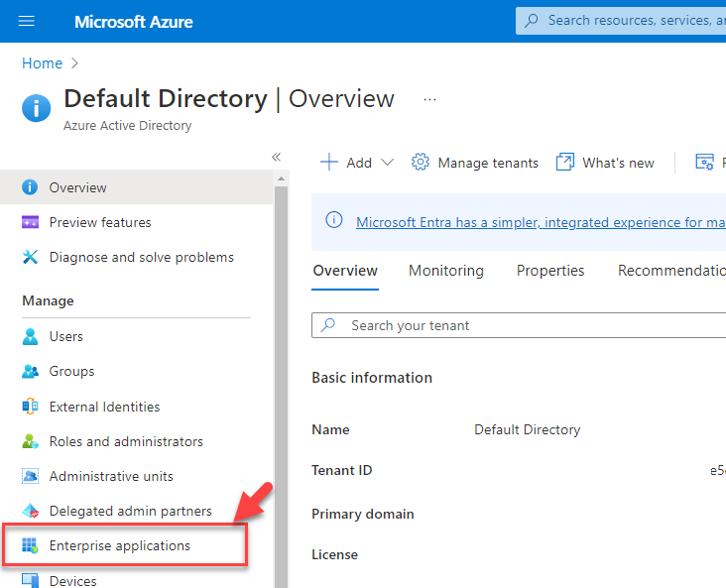Viewport: 726px width, 588px height.
Task: Click the Manage tenants gear icon
Action: coord(420,162)
